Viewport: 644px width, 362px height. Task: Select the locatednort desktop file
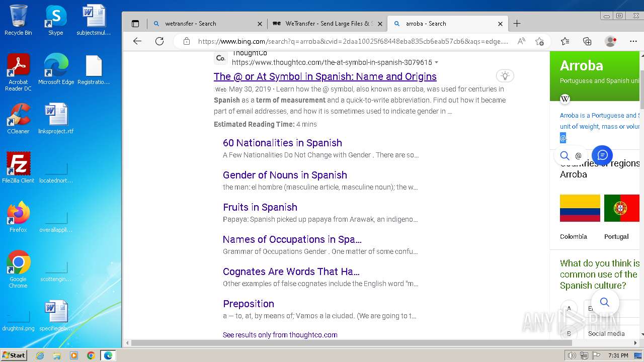click(x=56, y=173)
